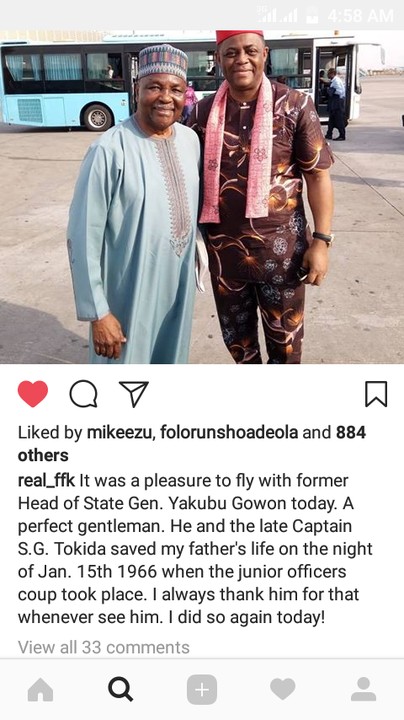Unlike the post with red heart
The image size is (404, 720).
point(33,394)
